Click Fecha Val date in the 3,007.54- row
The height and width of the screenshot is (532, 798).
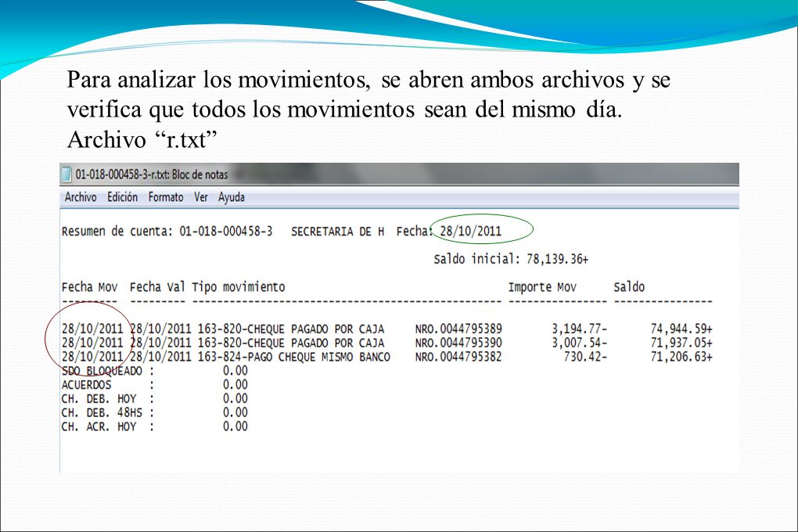pos(161,343)
